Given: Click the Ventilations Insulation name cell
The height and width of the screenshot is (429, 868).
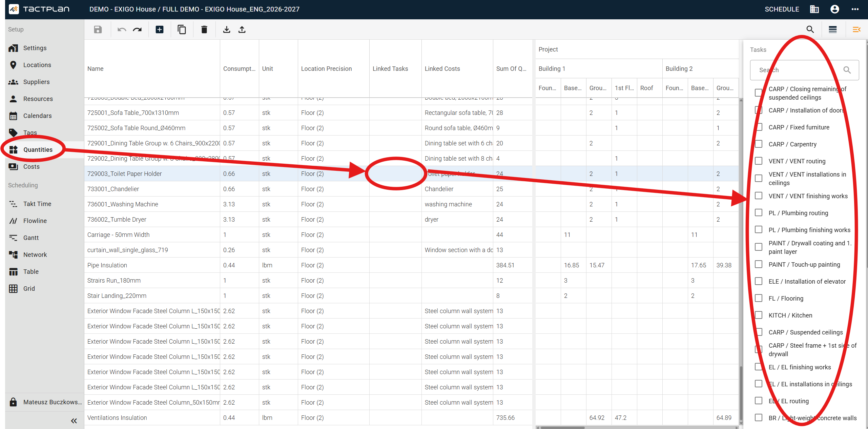Looking at the screenshot, I should [x=152, y=417].
